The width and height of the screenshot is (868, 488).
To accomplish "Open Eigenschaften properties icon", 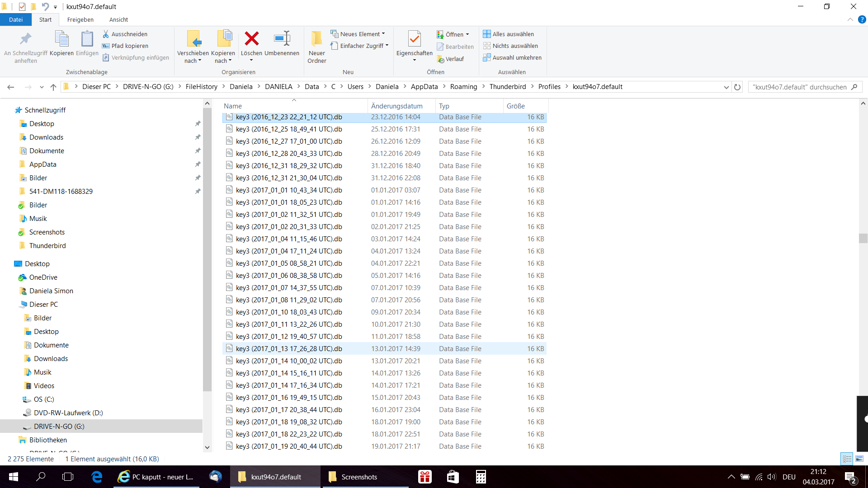I will [414, 39].
